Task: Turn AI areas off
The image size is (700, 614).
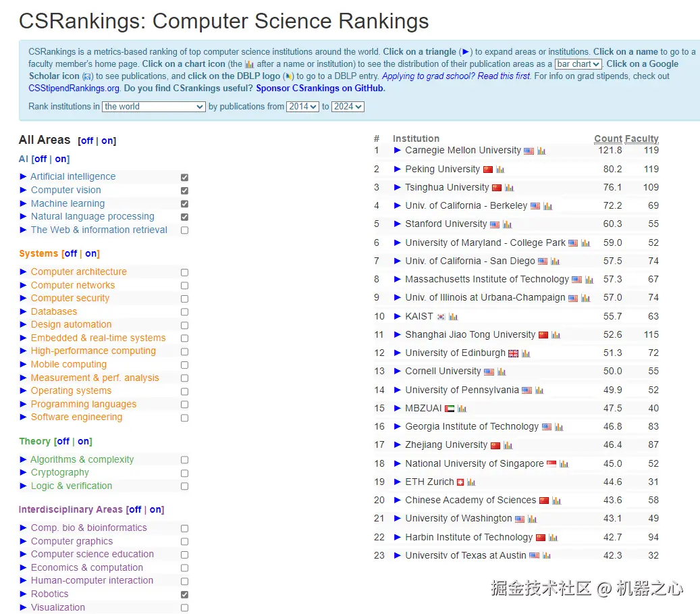Action: tap(41, 159)
